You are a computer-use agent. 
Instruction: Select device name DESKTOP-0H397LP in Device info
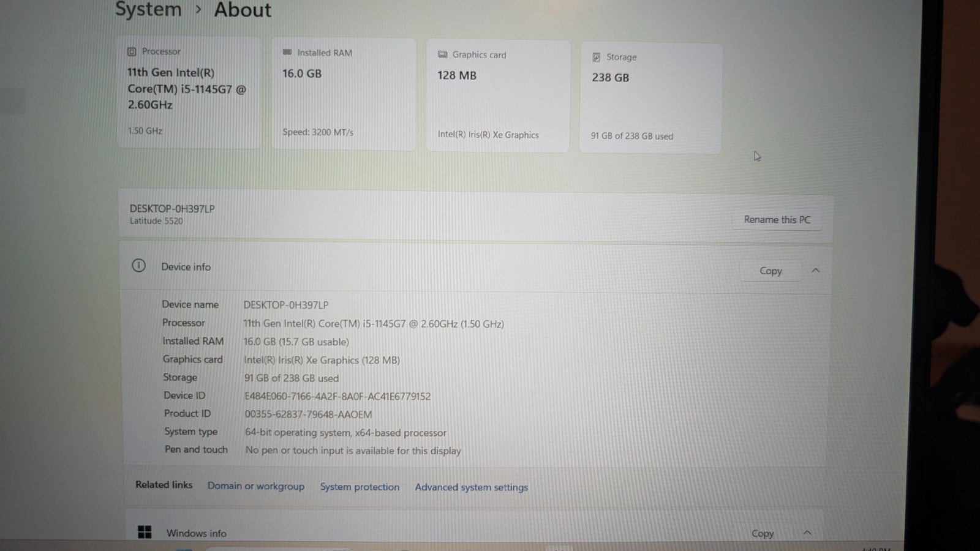click(286, 305)
